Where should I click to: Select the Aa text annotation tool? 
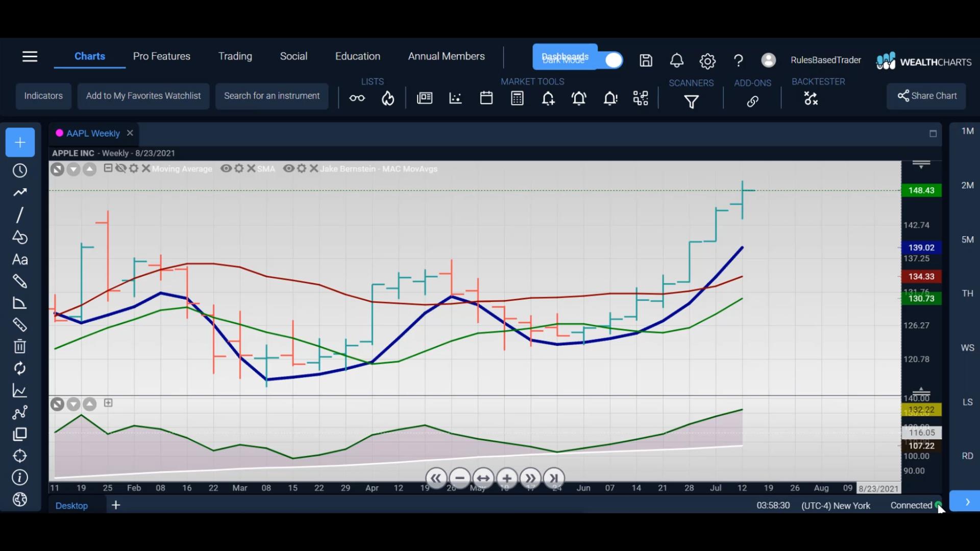[x=20, y=260]
